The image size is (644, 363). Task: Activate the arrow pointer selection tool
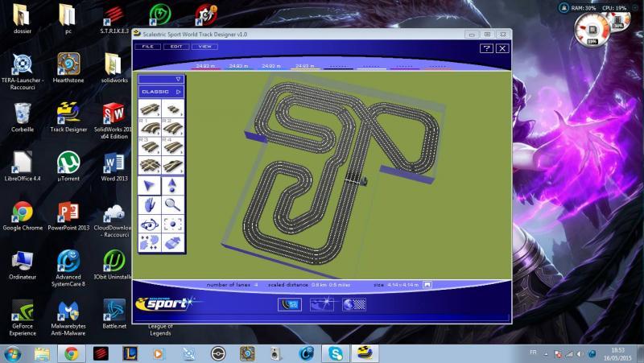coord(150,186)
